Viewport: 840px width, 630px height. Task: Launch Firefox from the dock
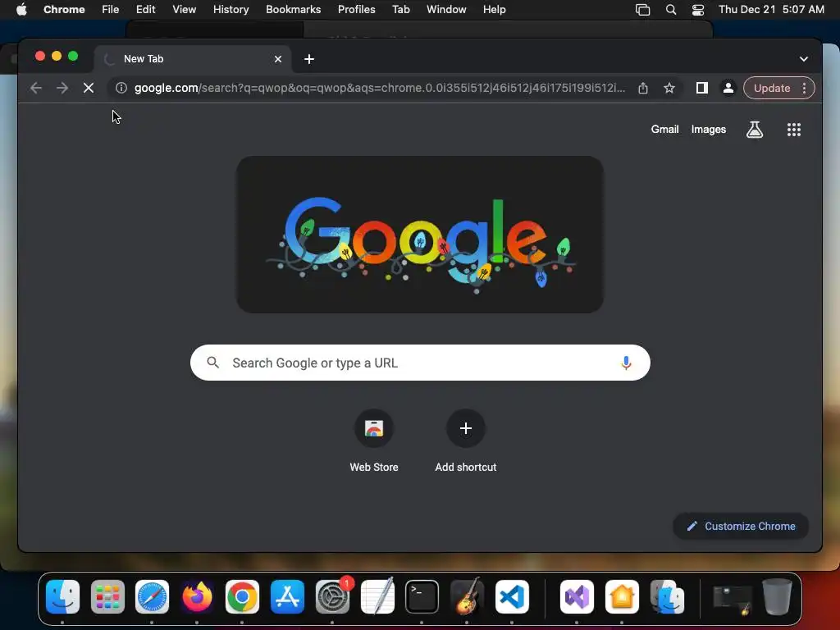[197, 597]
